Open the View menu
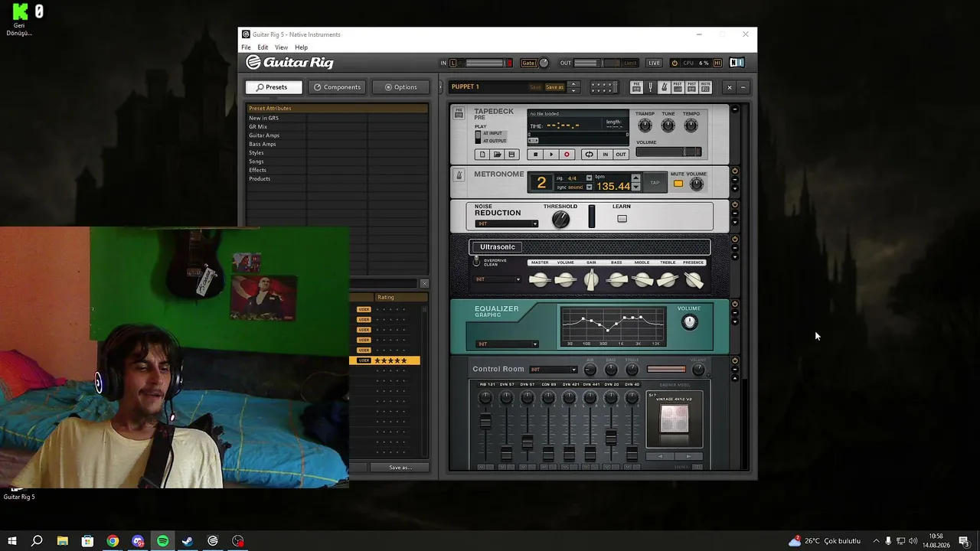980x551 pixels. coord(281,47)
